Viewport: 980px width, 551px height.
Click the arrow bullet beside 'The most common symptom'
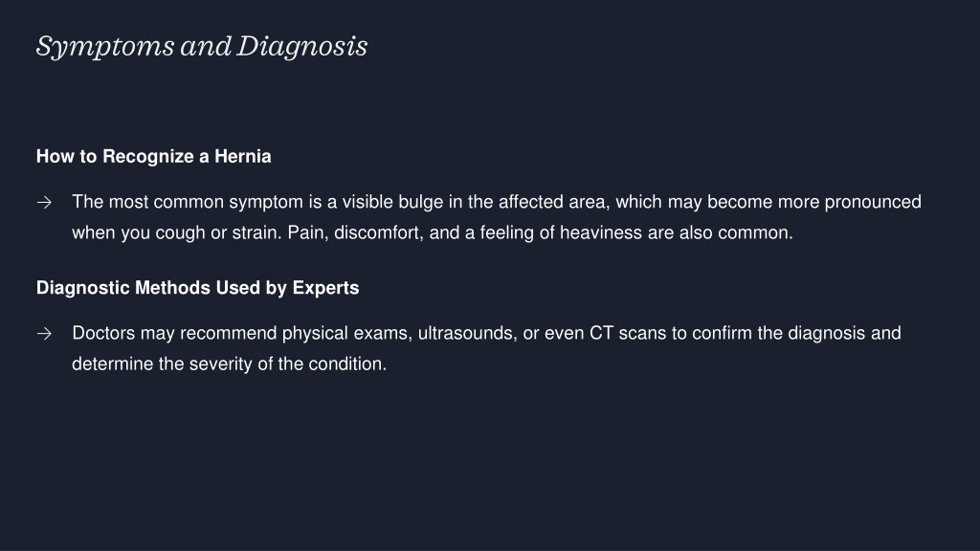point(44,203)
